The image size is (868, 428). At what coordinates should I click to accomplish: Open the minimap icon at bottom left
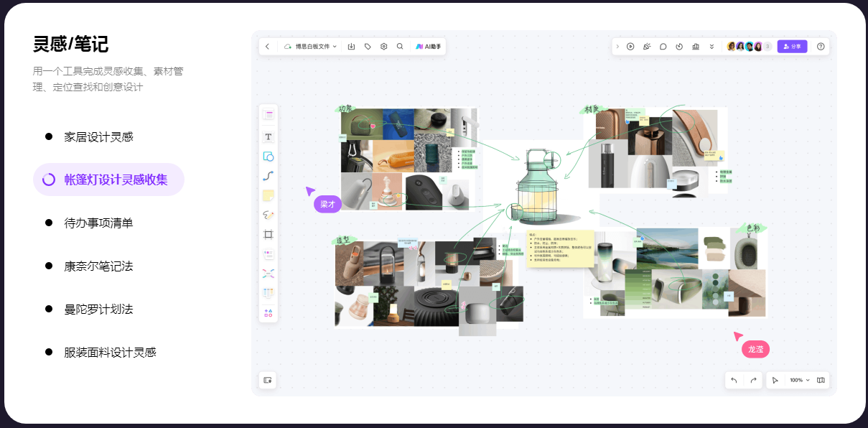click(268, 380)
